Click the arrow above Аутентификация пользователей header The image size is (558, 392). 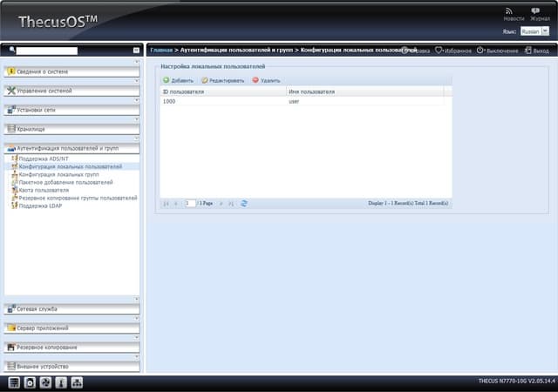(x=137, y=139)
